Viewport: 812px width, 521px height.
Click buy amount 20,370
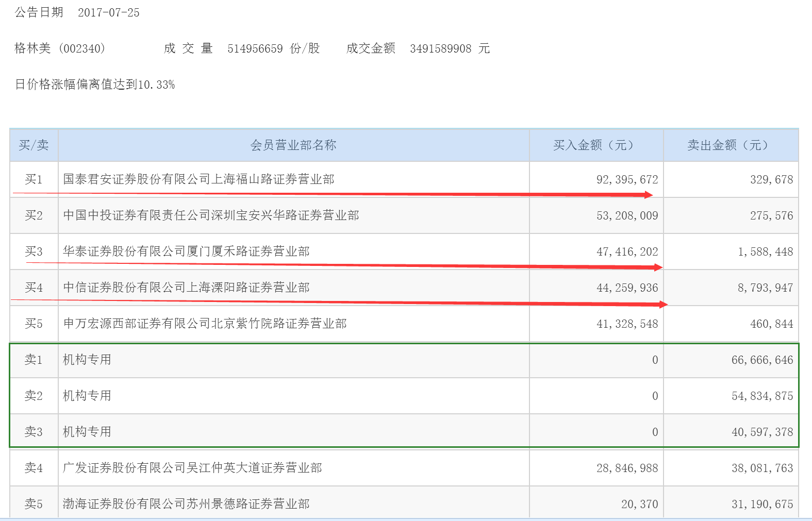pos(640,504)
